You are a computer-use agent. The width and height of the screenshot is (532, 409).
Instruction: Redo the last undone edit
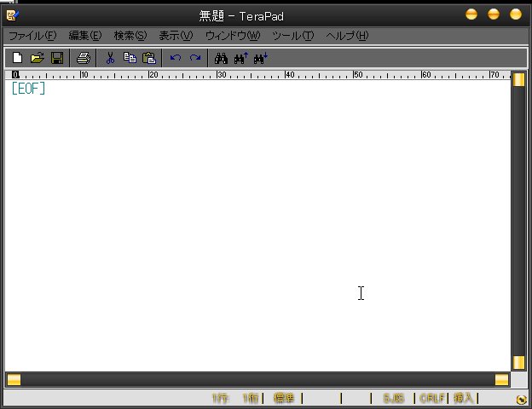point(195,58)
